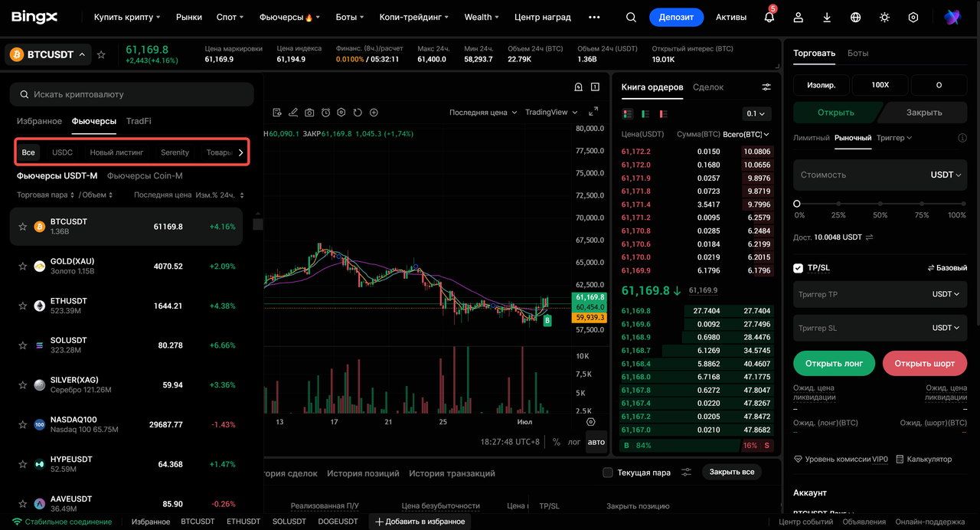Viewport: 980px width, 530px height.
Task: Tick the Текущая пара checkbox
Action: tap(608, 473)
